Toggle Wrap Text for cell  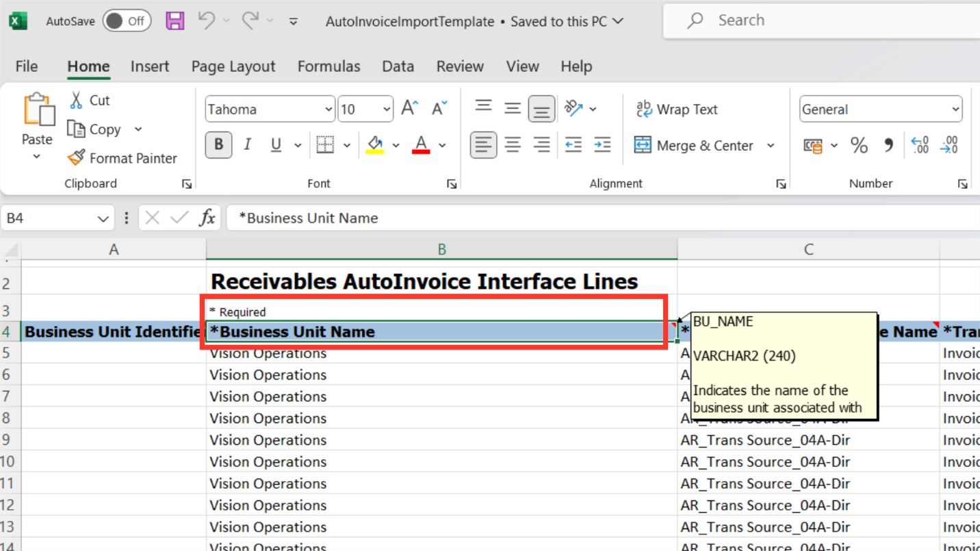tap(676, 110)
